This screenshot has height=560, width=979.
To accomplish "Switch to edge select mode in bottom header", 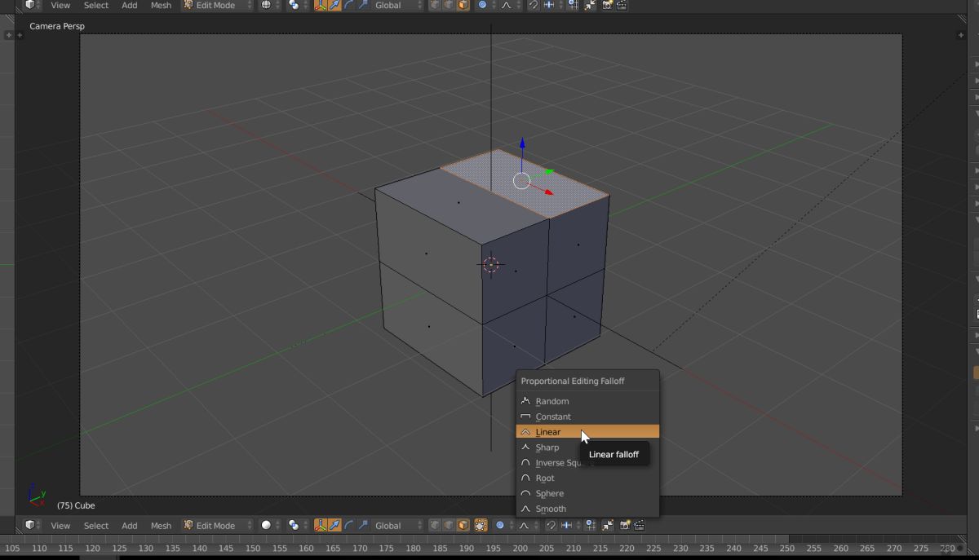I will tap(449, 526).
